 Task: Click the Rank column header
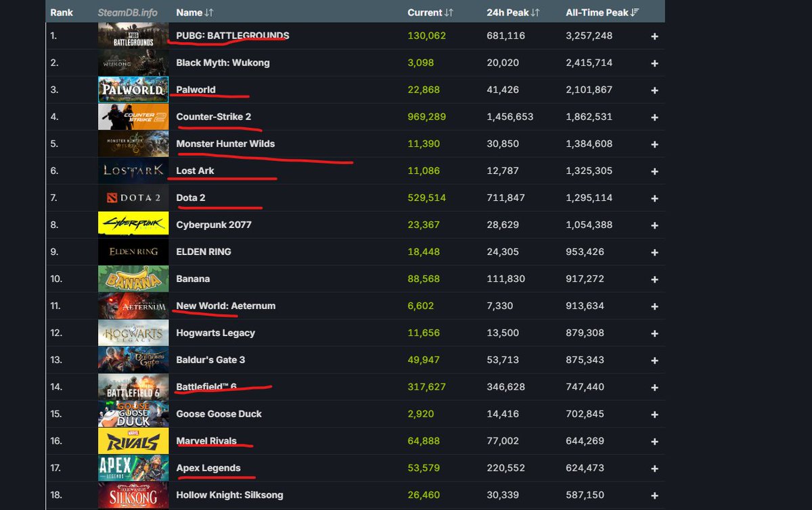62,13
